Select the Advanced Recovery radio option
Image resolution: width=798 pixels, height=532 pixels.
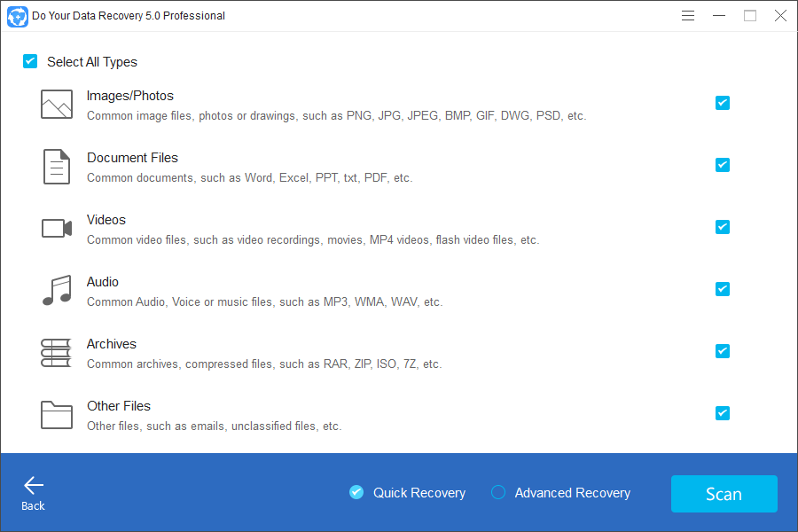498,492
